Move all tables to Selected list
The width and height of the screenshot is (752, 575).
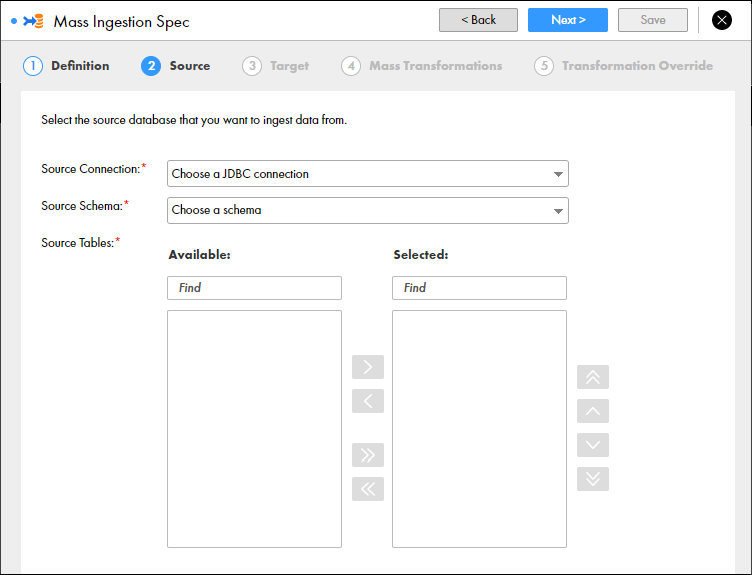368,455
